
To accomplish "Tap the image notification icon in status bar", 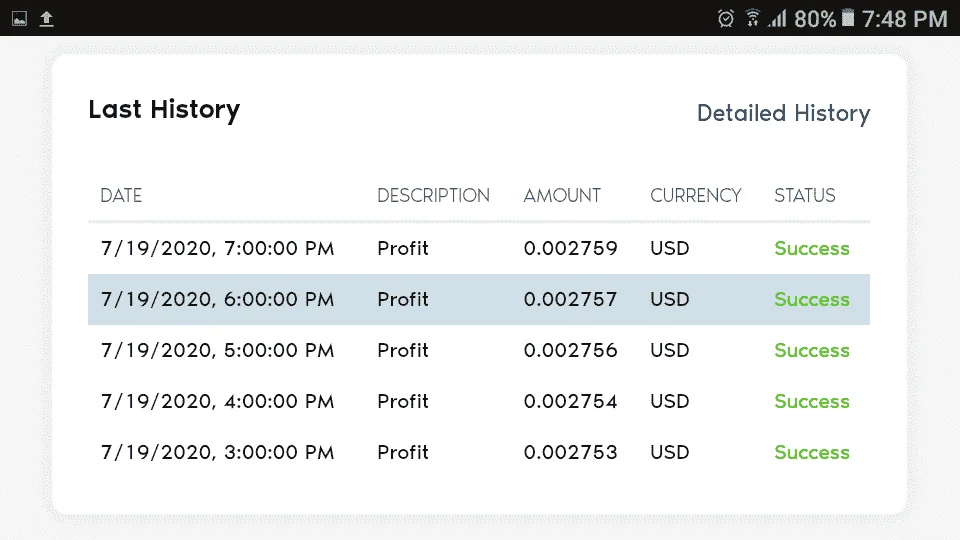I will [20, 19].
